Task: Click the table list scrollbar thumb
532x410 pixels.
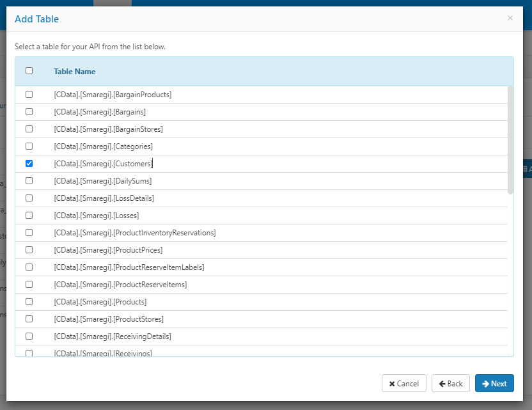Action: (x=510, y=140)
